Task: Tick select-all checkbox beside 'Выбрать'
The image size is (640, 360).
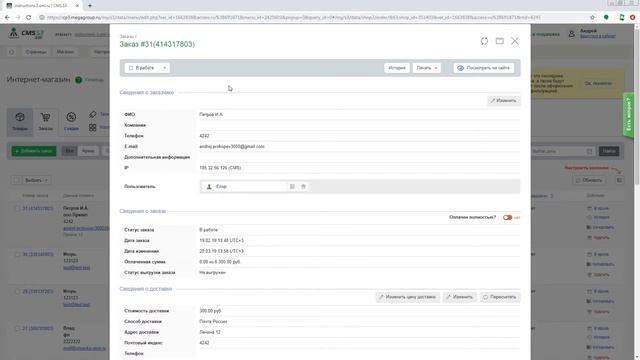Action: [17, 180]
